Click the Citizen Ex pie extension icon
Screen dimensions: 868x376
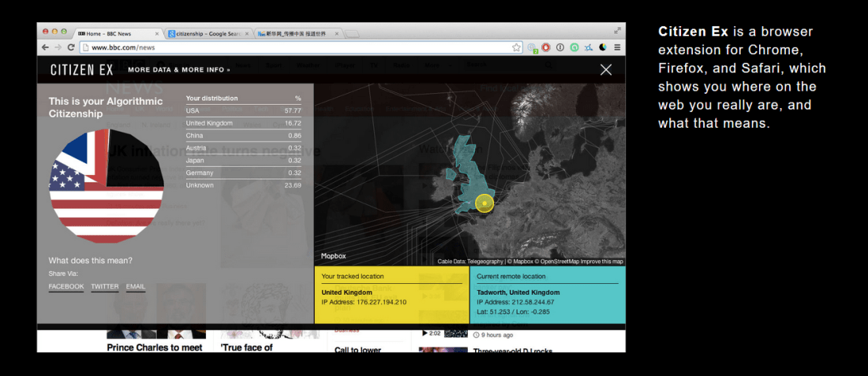[x=603, y=47]
